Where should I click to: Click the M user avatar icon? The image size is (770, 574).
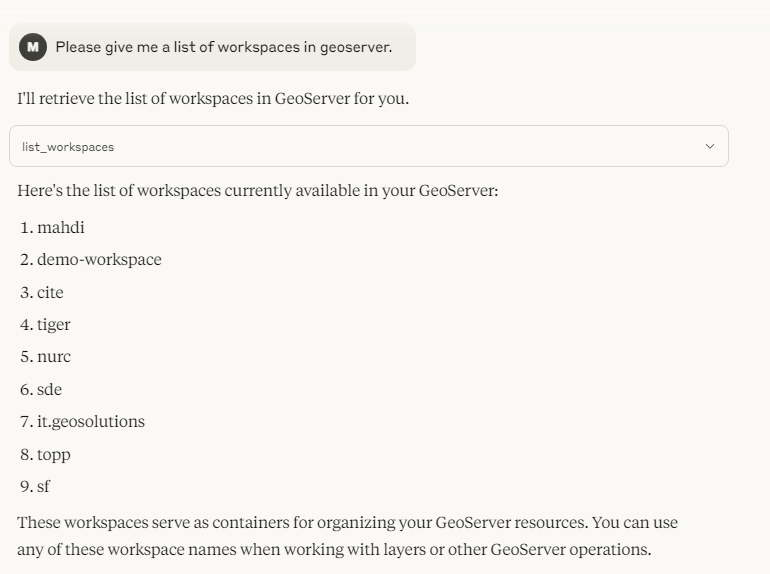[x=33, y=47]
